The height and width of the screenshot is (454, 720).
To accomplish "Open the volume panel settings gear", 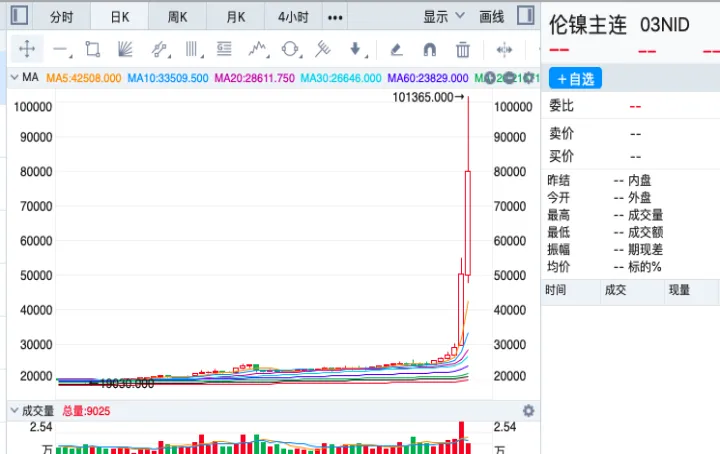I will 529,410.
